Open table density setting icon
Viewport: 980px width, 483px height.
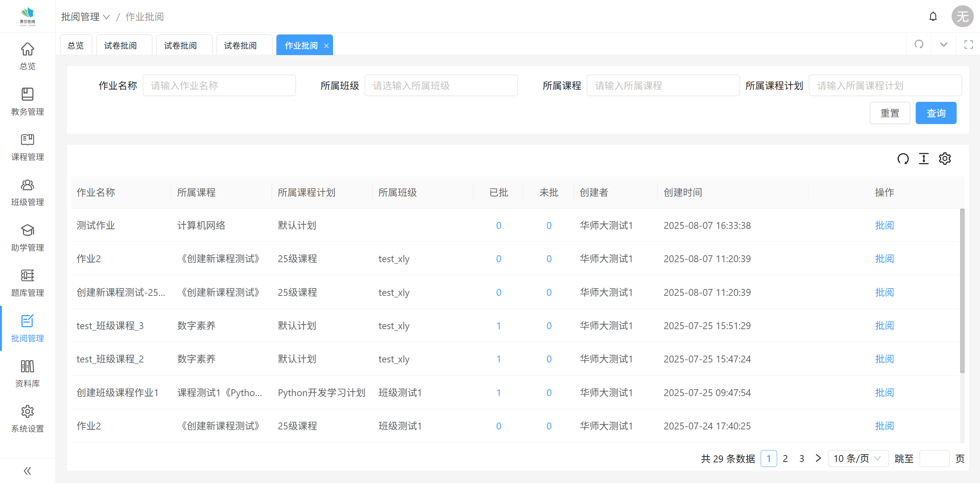pos(924,158)
